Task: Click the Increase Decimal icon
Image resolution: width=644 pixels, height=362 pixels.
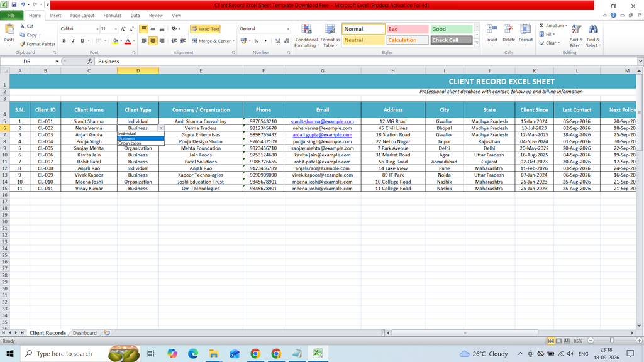Action: point(277,41)
